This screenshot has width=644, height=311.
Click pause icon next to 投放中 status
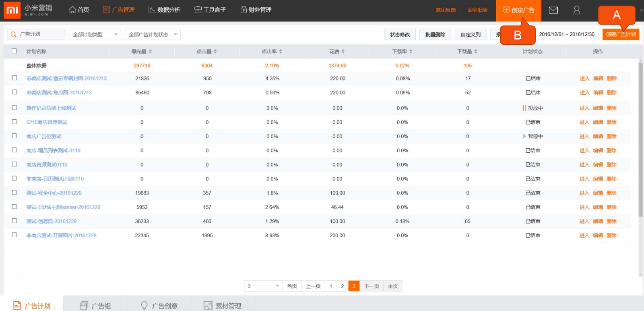click(524, 108)
